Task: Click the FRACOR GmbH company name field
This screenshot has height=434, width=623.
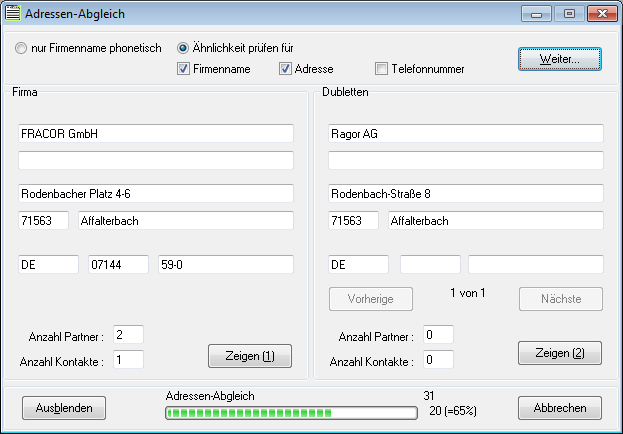Action: 155,133
